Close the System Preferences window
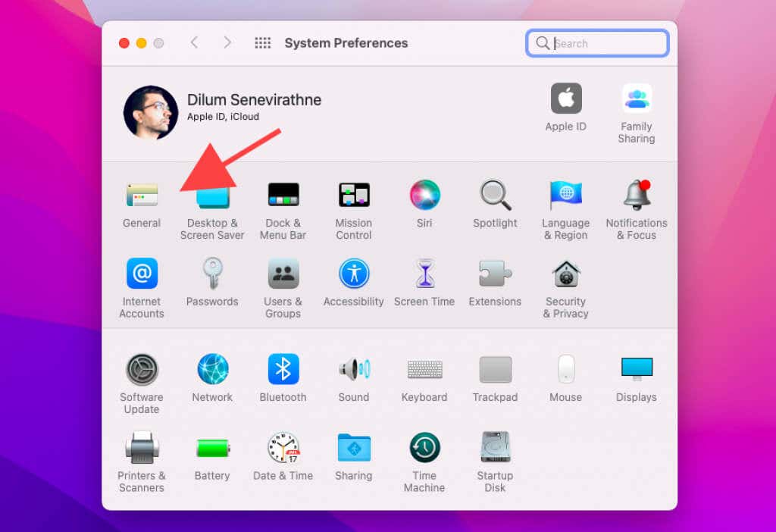This screenshot has width=776, height=532. click(124, 43)
